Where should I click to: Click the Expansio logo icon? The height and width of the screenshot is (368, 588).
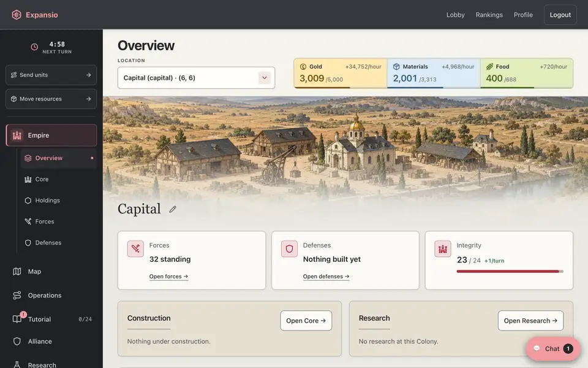point(17,15)
